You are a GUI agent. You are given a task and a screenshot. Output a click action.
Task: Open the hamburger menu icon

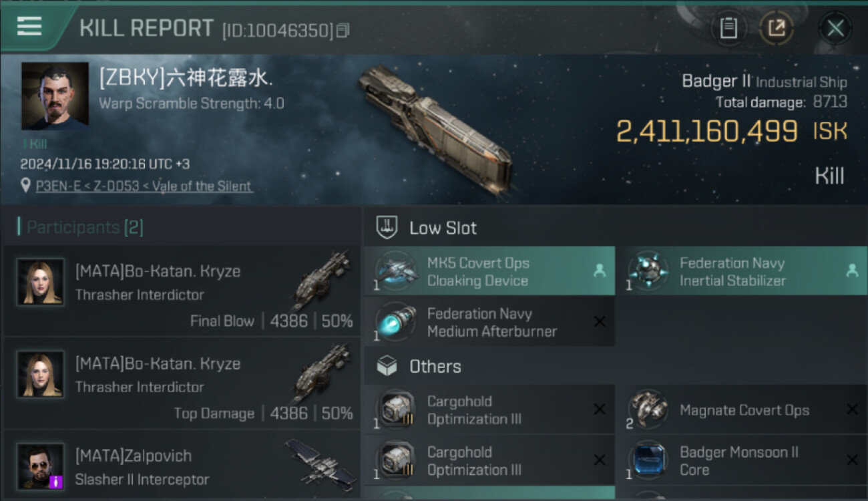tap(29, 26)
